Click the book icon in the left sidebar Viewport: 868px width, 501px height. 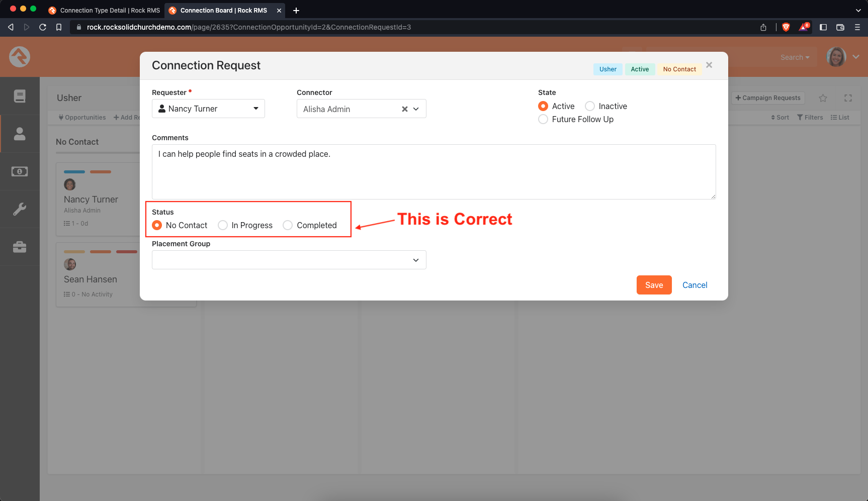(20, 95)
